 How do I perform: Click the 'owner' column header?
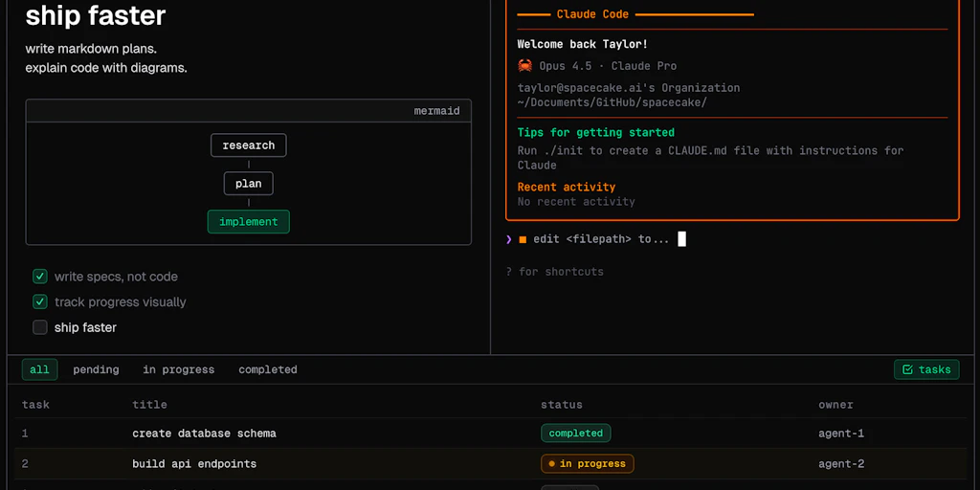tap(835, 405)
